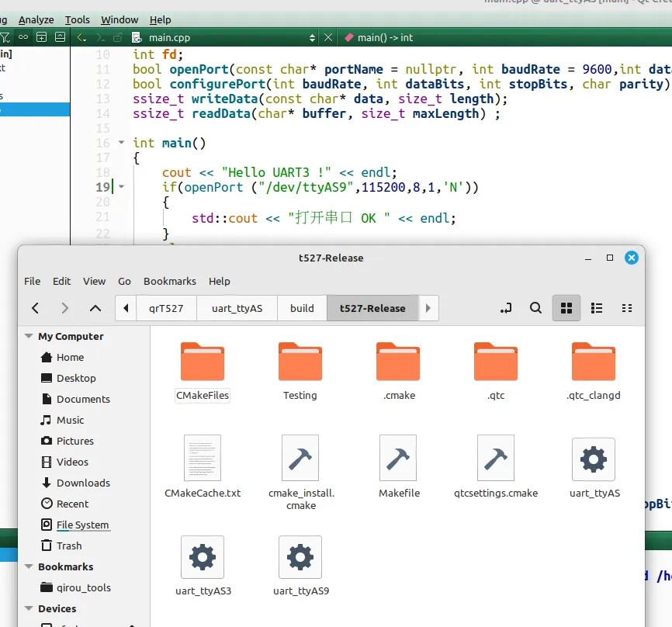Open the Tools menu in Qt Creator
The image size is (672, 627).
[x=77, y=19]
